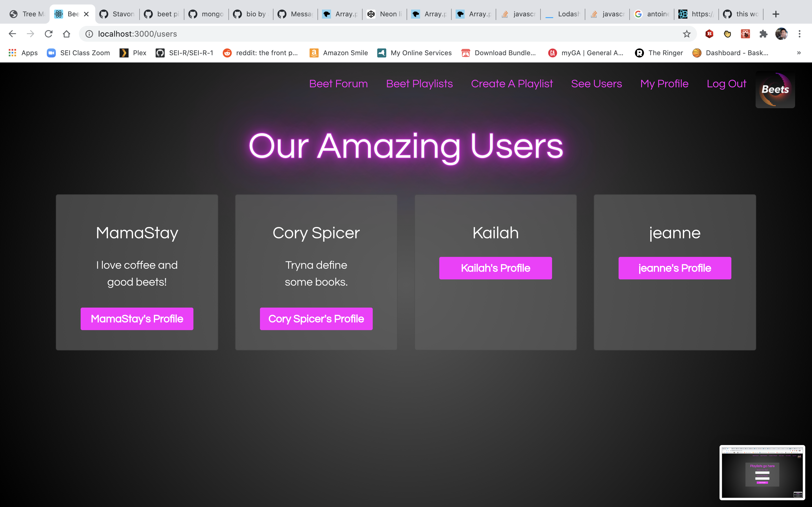Click the page refresh icon
812x507 pixels.
point(50,34)
